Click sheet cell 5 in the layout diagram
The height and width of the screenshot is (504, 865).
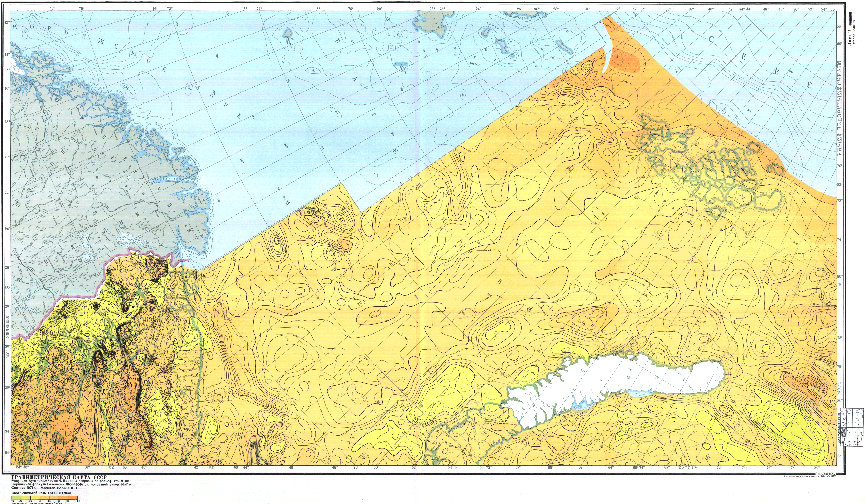pos(849,442)
